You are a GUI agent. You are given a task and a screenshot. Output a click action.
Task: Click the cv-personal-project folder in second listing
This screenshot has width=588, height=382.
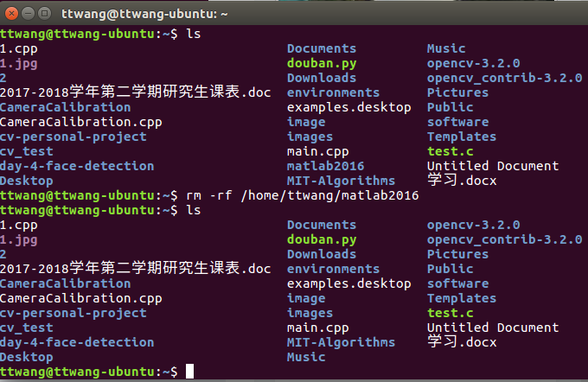tap(73, 313)
